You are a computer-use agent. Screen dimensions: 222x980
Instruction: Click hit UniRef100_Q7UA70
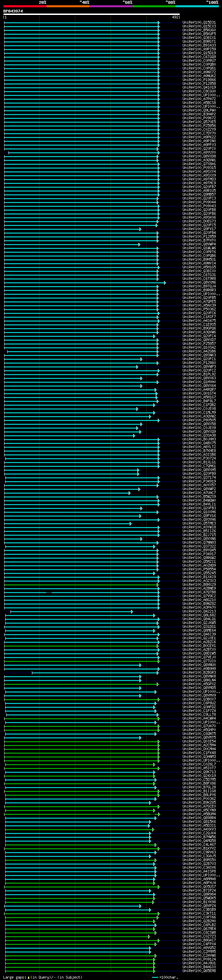(x=199, y=726)
